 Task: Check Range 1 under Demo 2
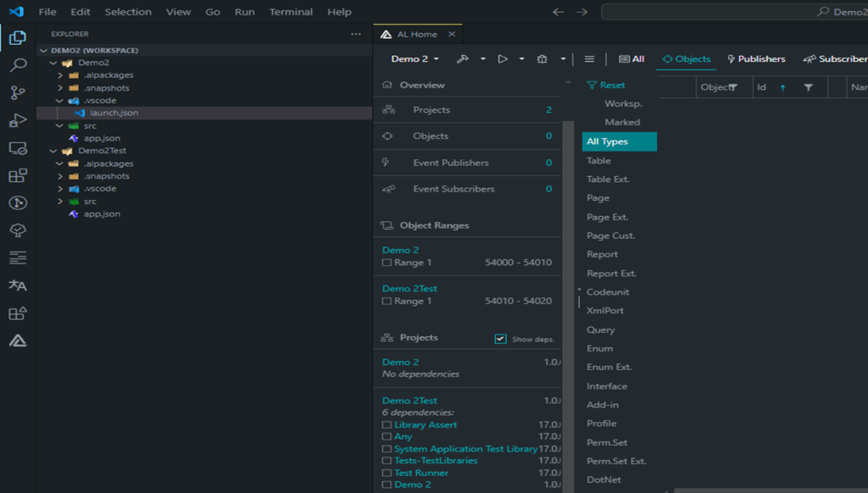point(387,263)
